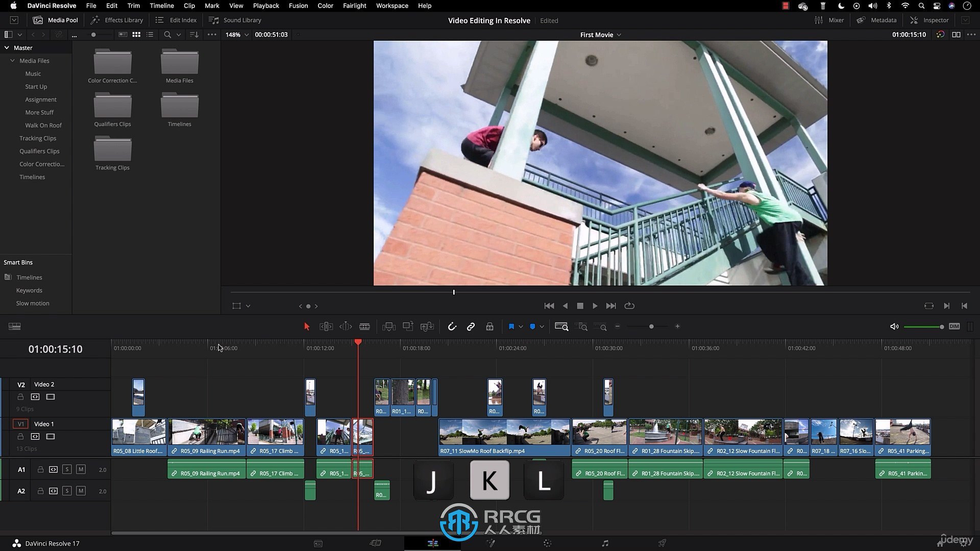Open the Fusion menu

point(298,6)
